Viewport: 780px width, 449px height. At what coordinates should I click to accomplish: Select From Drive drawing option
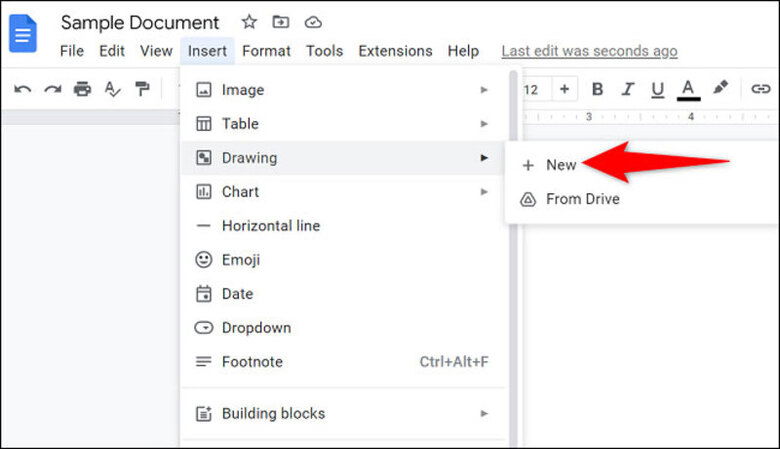tap(582, 199)
